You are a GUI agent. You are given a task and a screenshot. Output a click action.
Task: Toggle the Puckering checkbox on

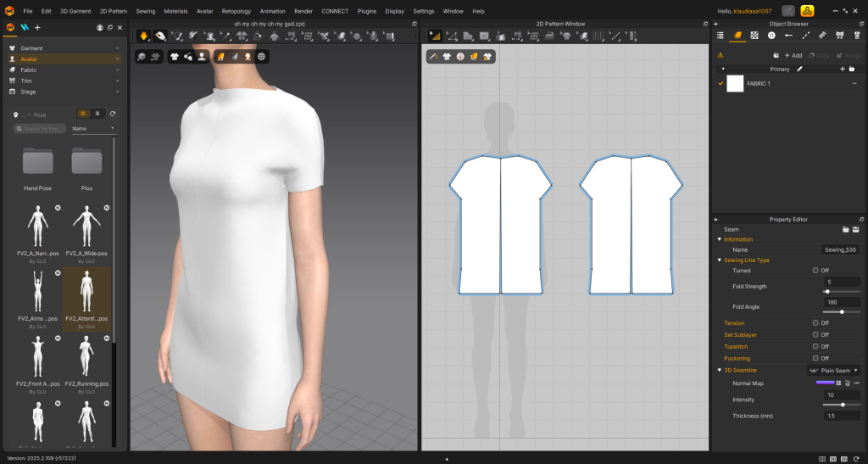pyautogui.click(x=815, y=358)
